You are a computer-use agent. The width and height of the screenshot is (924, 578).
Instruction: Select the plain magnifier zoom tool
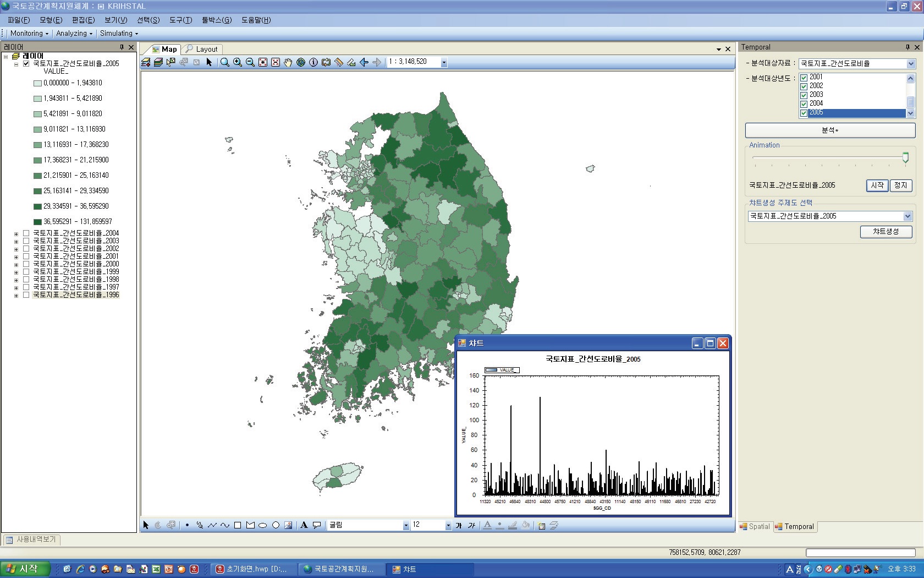click(x=224, y=62)
